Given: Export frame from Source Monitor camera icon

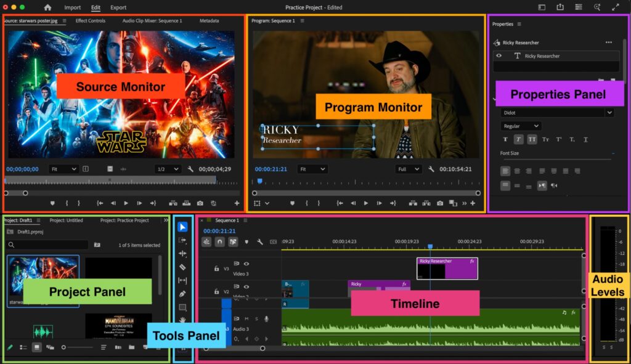Looking at the screenshot, I should pos(200,203).
